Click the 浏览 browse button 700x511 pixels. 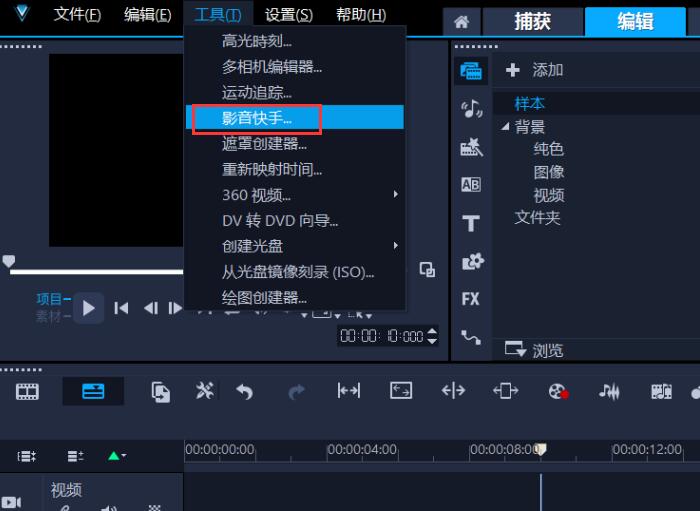[x=534, y=349]
